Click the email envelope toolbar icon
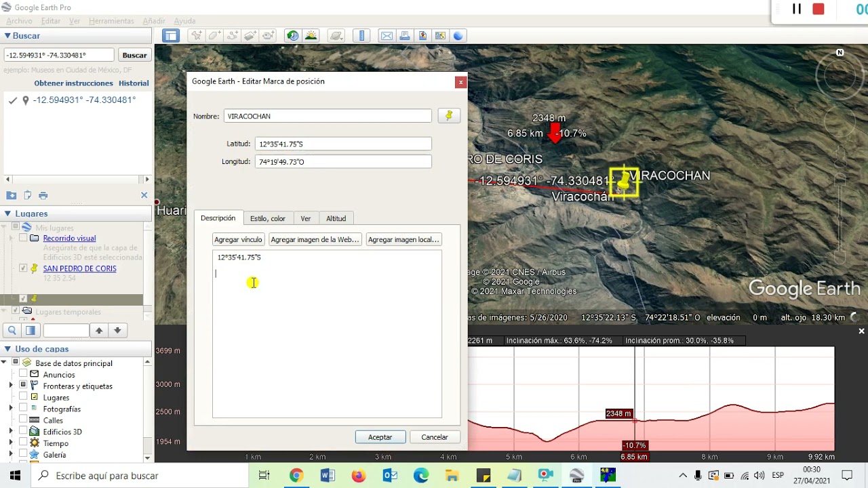 (x=387, y=36)
